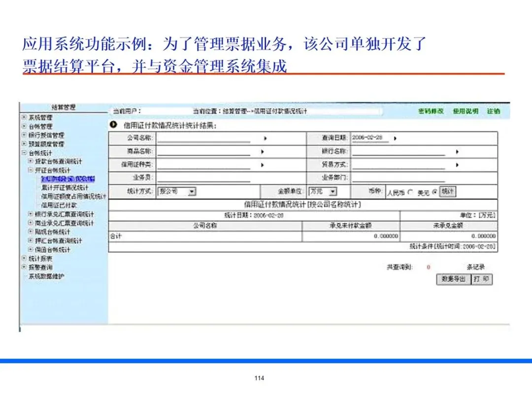Click the 贸易方式 input field
The width and height of the screenshot is (532, 399).
coord(399,165)
